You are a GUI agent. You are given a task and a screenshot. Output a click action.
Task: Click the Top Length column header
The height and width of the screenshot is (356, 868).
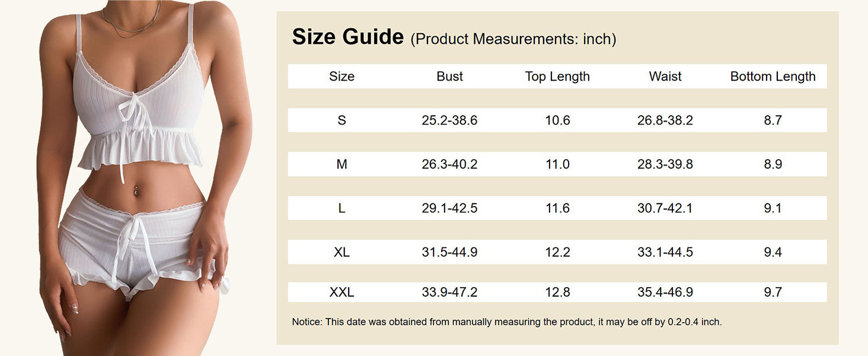click(x=557, y=77)
